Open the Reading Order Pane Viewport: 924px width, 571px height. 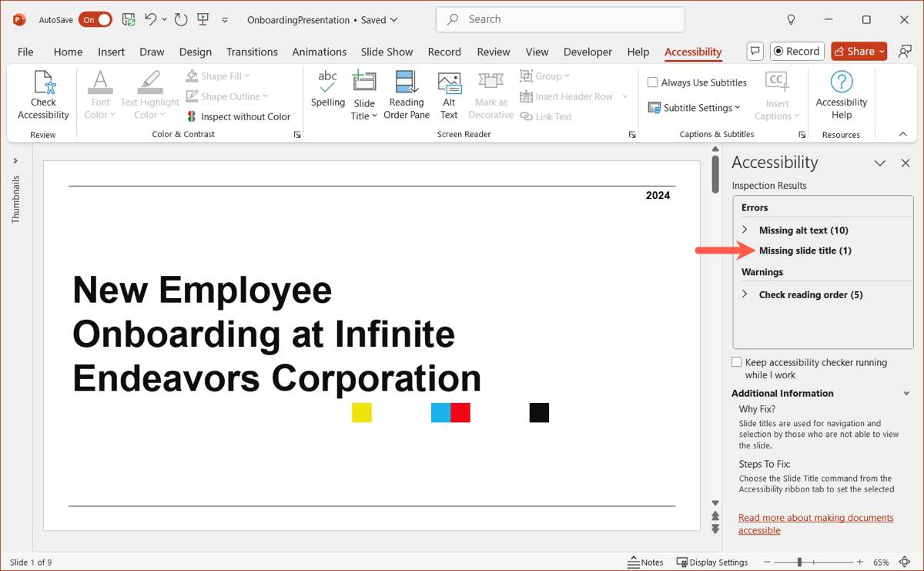406,96
